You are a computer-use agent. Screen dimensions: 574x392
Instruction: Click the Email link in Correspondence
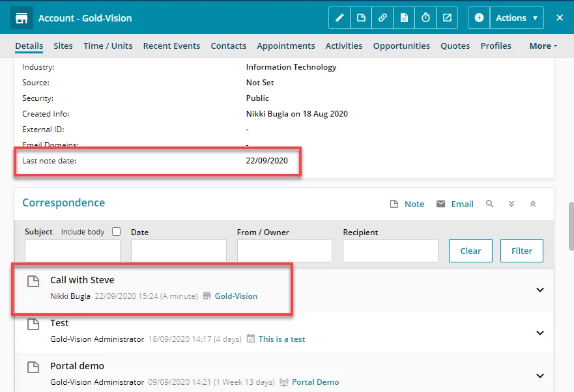(462, 204)
